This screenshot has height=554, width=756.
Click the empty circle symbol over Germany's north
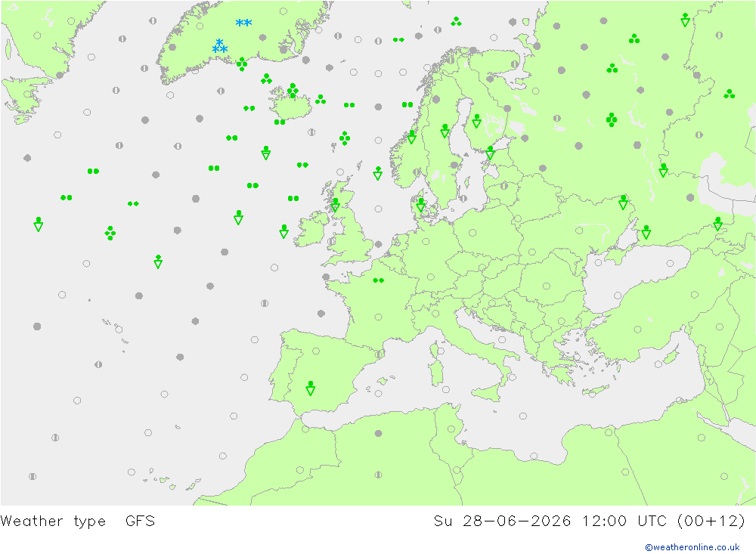[x=426, y=242]
